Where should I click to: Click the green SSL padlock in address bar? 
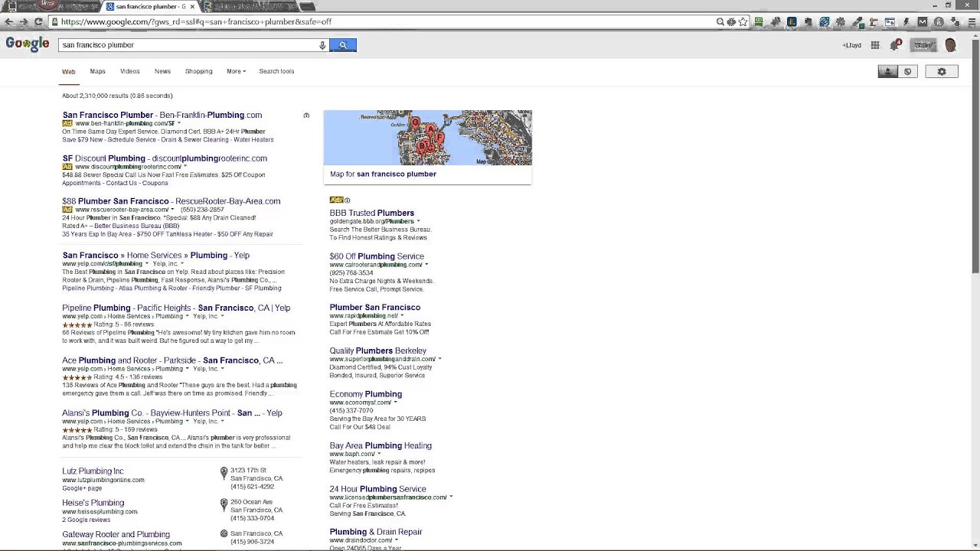point(55,21)
